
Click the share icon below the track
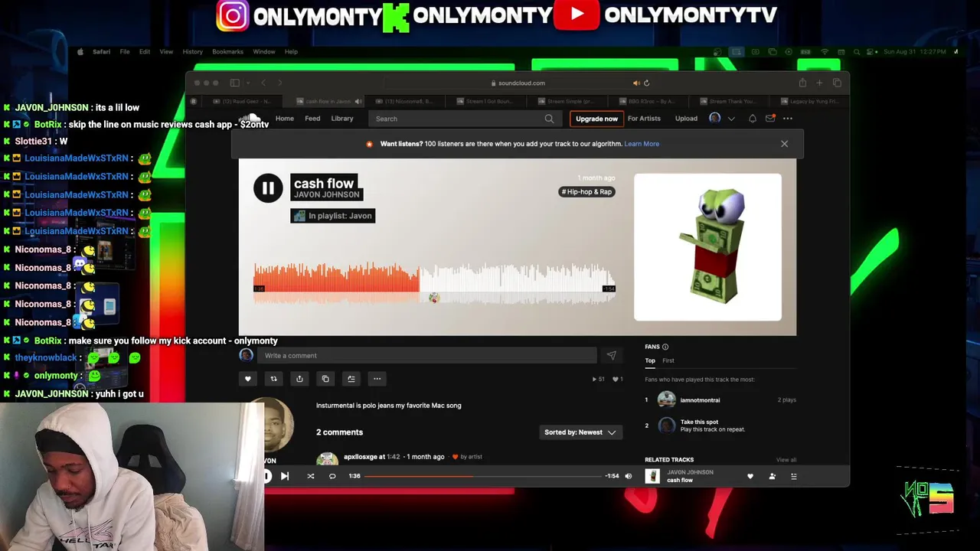pos(299,379)
